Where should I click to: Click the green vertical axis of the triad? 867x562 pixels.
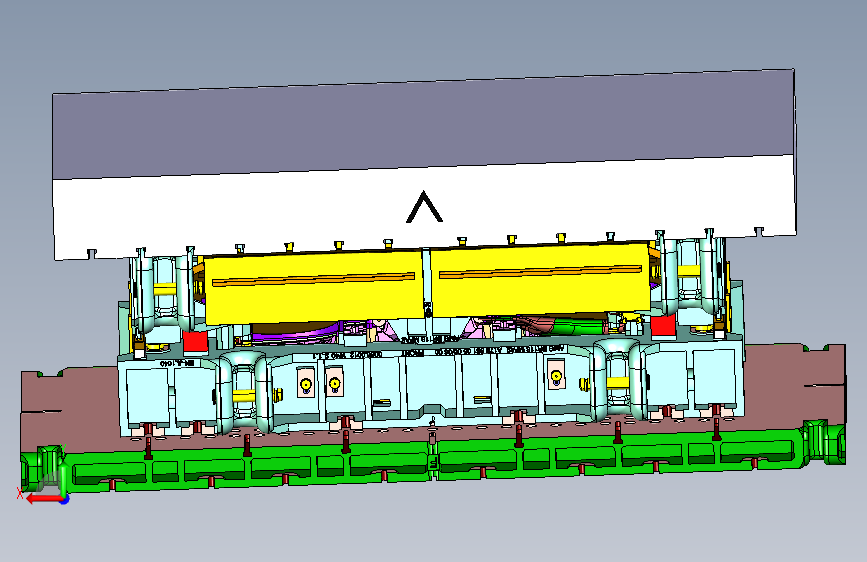point(63,481)
